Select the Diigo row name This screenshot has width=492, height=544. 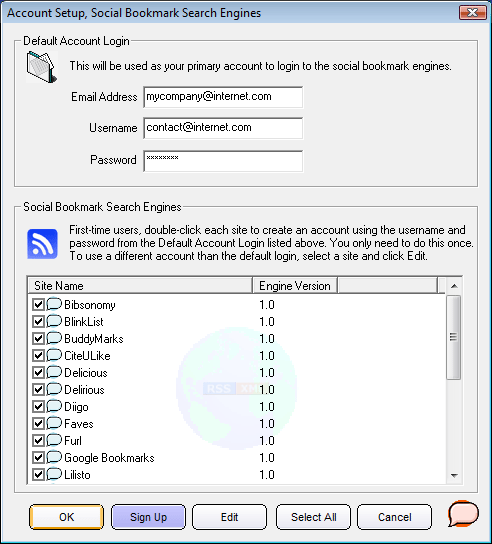tap(76, 407)
